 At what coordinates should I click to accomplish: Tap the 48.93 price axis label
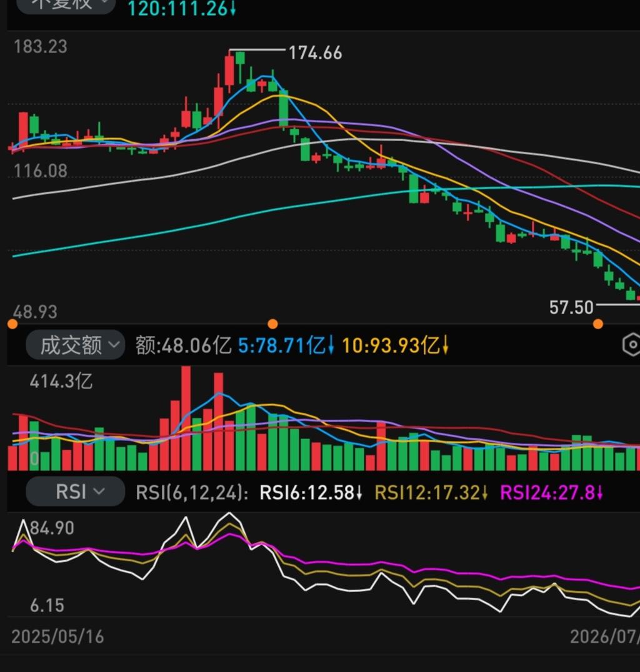point(35,312)
